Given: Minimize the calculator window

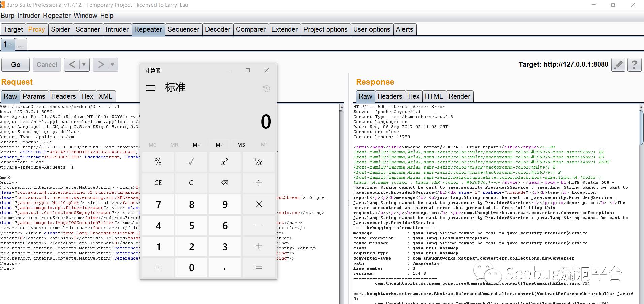Looking at the screenshot, I should point(228,70).
